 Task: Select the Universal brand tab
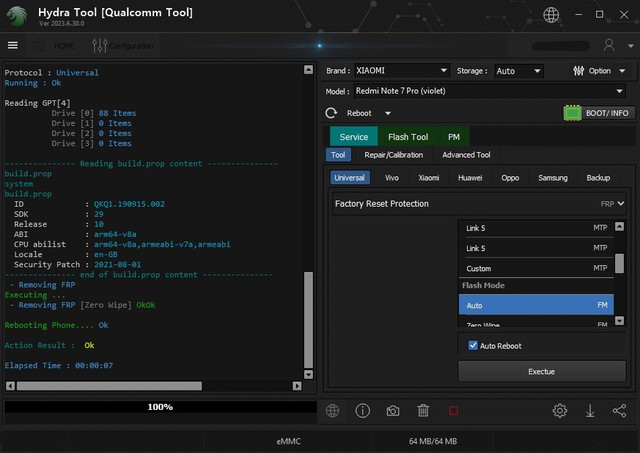coord(349,178)
